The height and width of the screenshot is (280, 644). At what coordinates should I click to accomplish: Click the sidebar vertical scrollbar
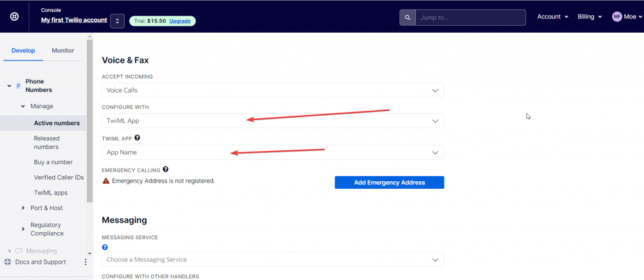89,121
